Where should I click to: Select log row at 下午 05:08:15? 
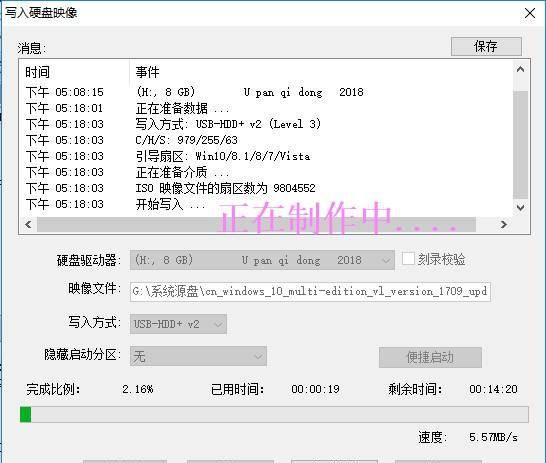click(x=195, y=92)
